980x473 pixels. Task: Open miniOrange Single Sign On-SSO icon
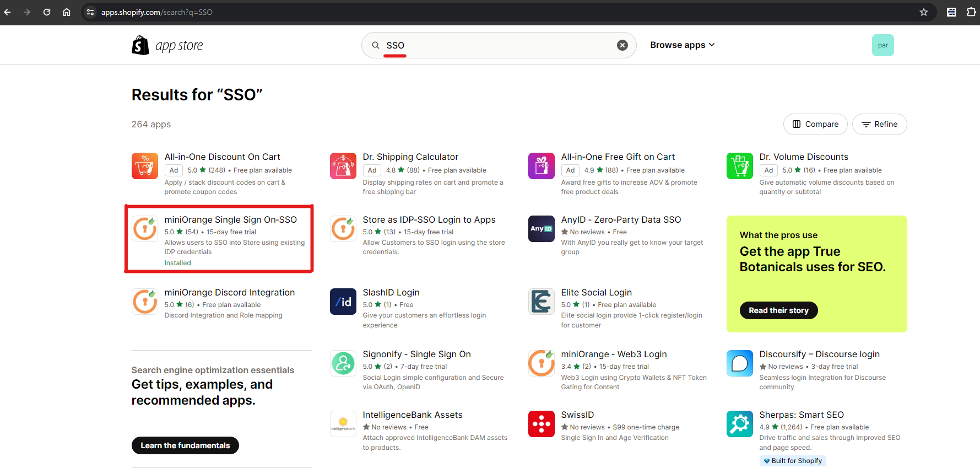[145, 229]
